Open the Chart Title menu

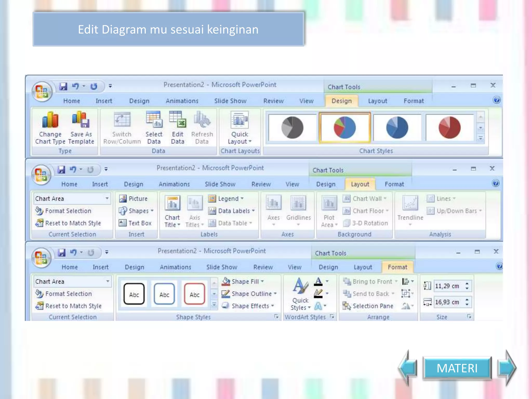coord(172,212)
